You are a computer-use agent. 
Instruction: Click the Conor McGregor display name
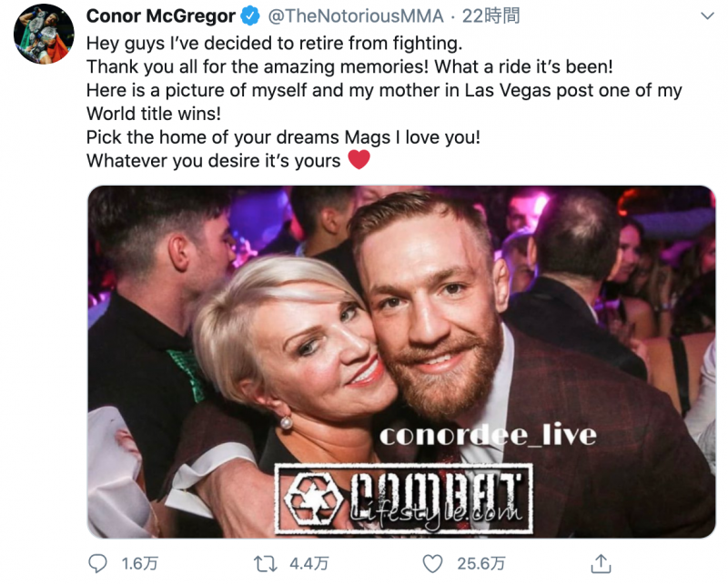161,16
